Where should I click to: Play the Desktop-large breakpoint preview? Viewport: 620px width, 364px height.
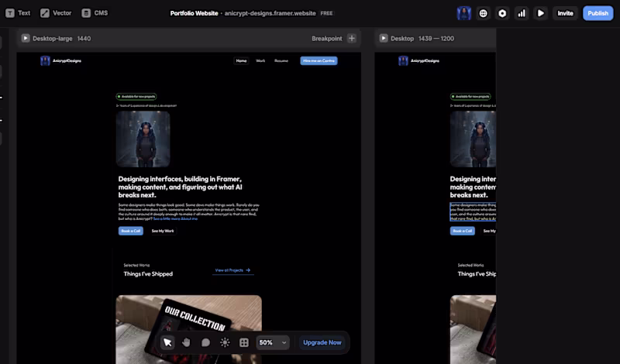[x=26, y=39]
